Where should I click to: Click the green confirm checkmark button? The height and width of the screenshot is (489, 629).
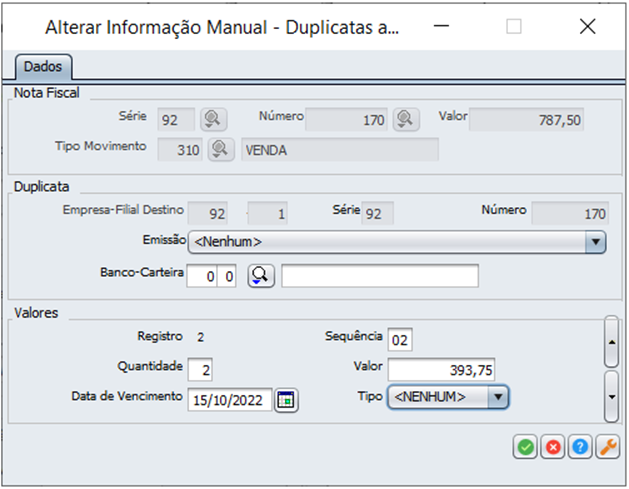(525, 448)
